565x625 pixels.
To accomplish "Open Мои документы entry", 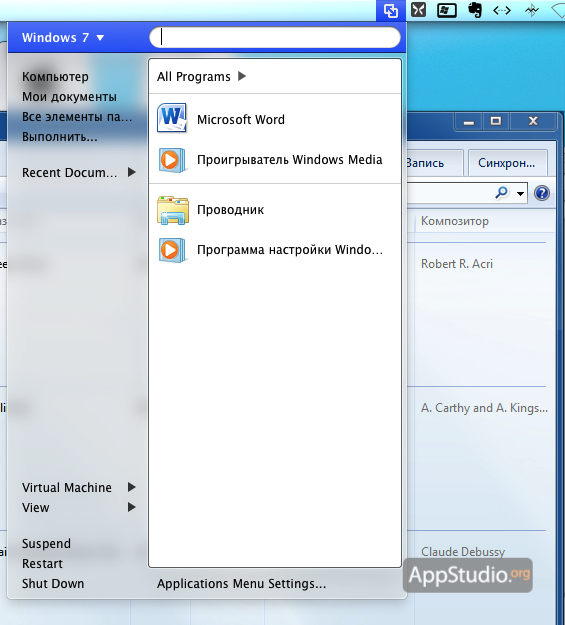I will click(x=69, y=97).
